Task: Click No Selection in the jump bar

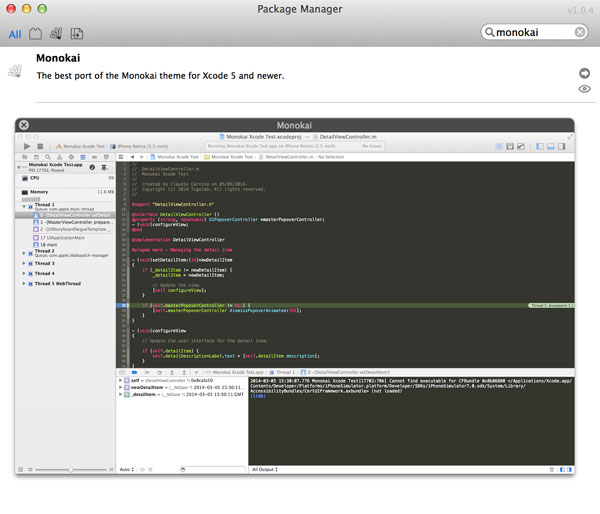Action: tap(331, 157)
